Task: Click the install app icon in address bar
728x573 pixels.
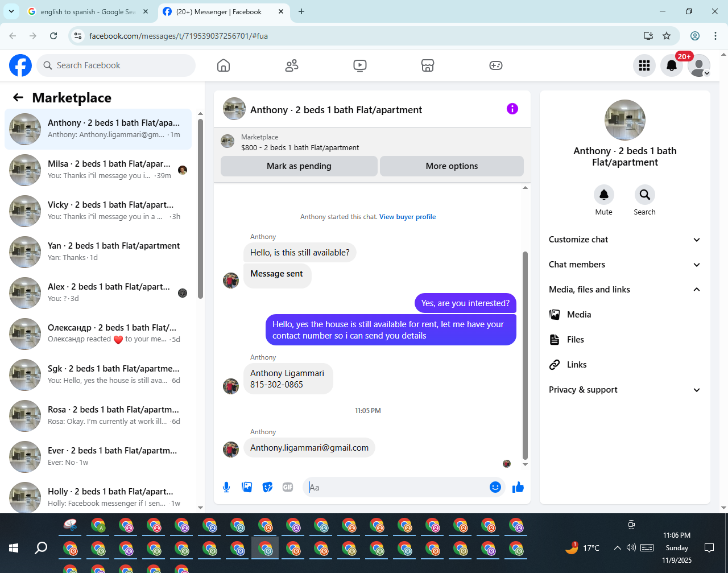Action: pyautogui.click(x=648, y=36)
